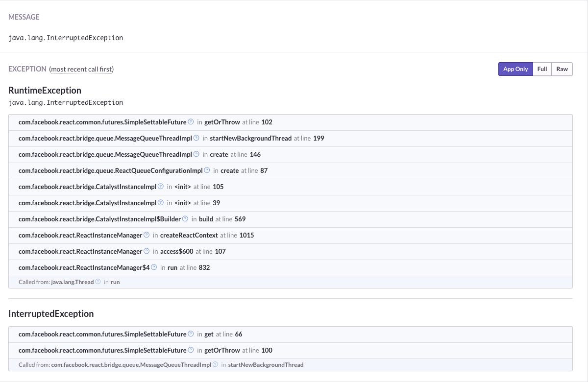Toggle 'most recent call first' ordering
This screenshot has width=588, height=382.
pos(81,69)
